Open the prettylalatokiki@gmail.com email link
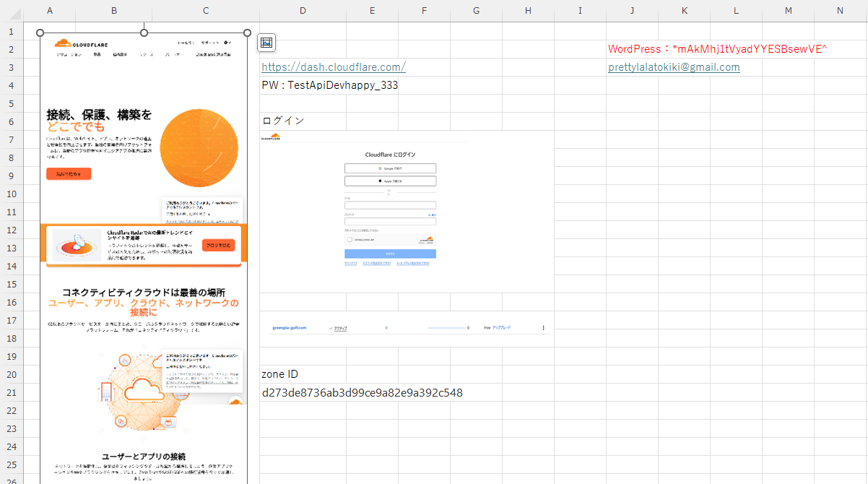Viewport: 868px width, 484px height. click(x=674, y=67)
